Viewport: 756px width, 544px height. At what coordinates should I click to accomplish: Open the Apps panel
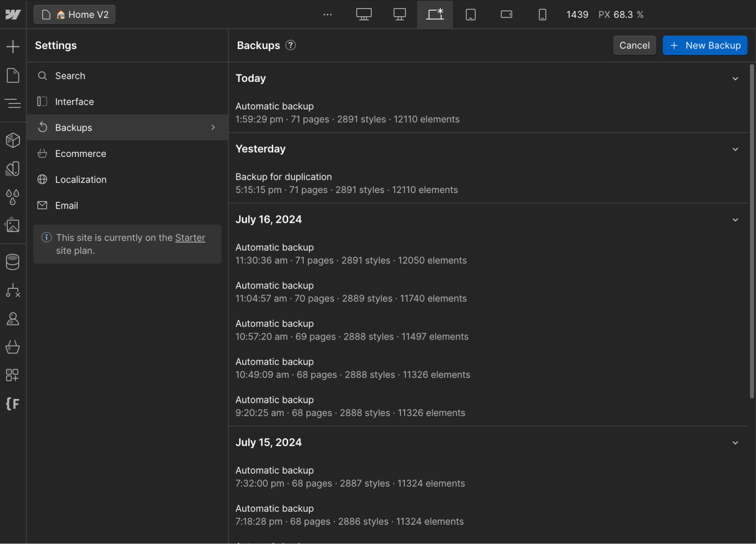pos(13,375)
